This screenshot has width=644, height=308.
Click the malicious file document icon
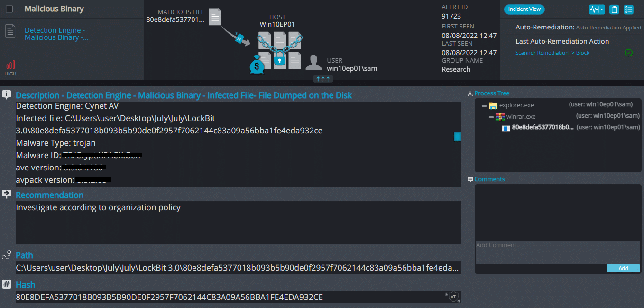[x=215, y=18]
